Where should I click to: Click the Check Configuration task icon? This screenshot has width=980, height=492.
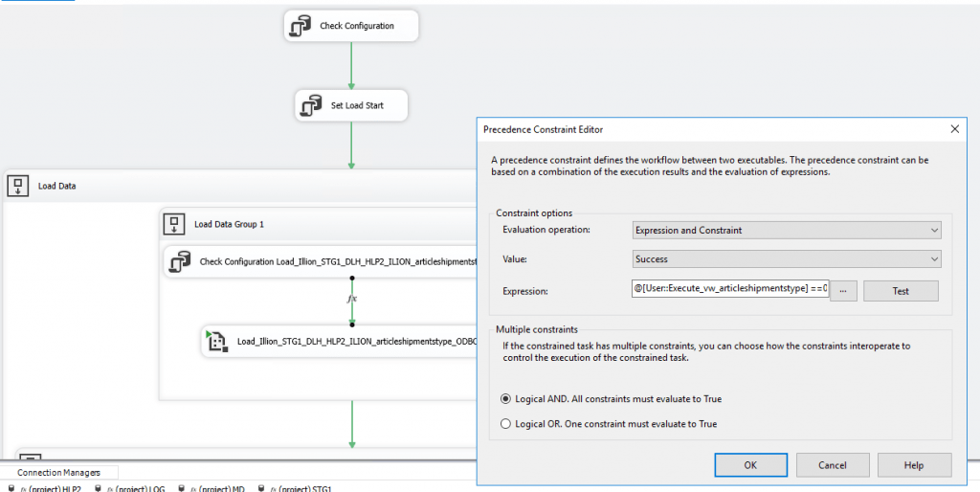coord(301,26)
